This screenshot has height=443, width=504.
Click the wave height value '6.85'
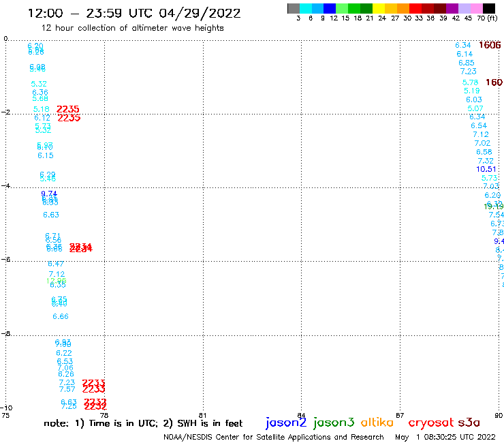tap(466, 63)
